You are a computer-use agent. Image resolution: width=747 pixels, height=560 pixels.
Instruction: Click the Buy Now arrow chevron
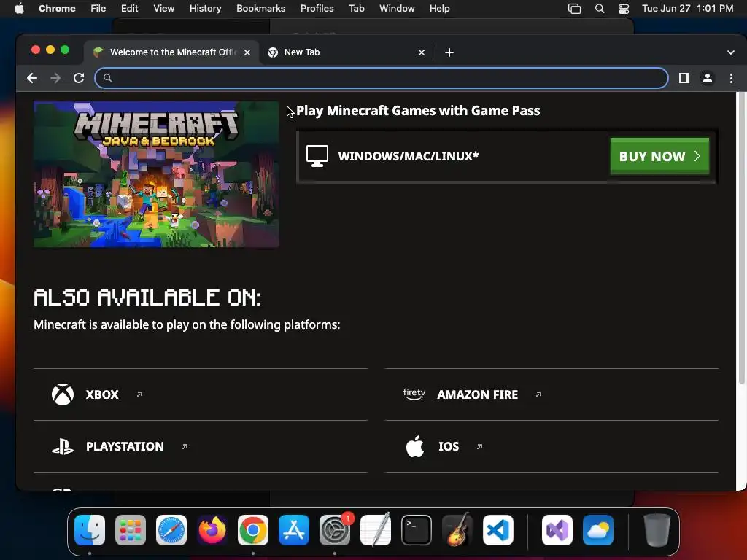coord(697,156)
